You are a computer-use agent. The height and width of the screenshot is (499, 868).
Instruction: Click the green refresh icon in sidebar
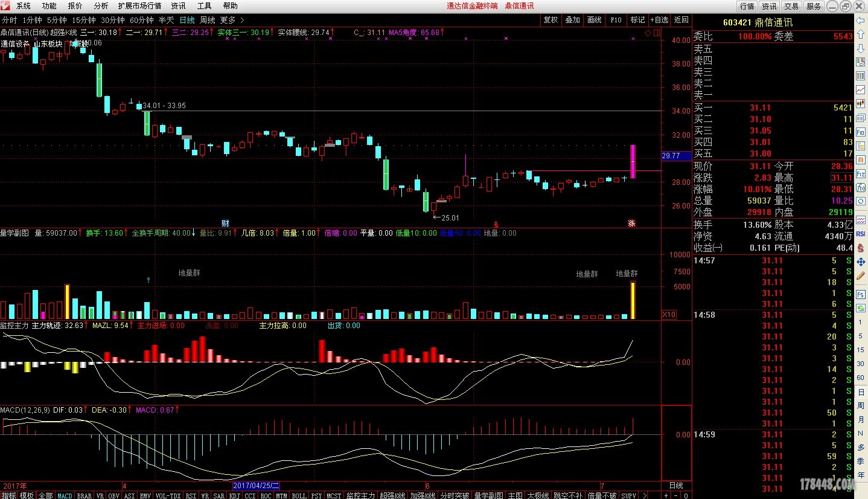tap(861, 307)
